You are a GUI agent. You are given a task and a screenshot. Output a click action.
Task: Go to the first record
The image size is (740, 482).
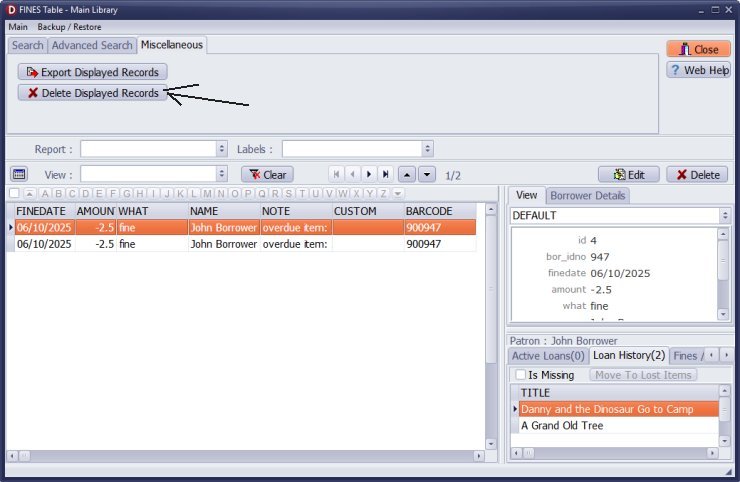337,174
